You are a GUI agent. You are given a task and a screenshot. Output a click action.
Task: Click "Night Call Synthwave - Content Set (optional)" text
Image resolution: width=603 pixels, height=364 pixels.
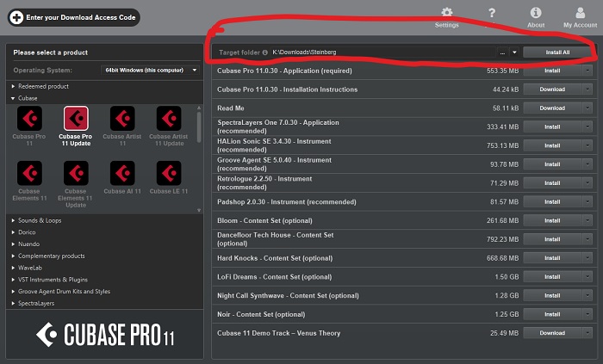coord(288,296)
